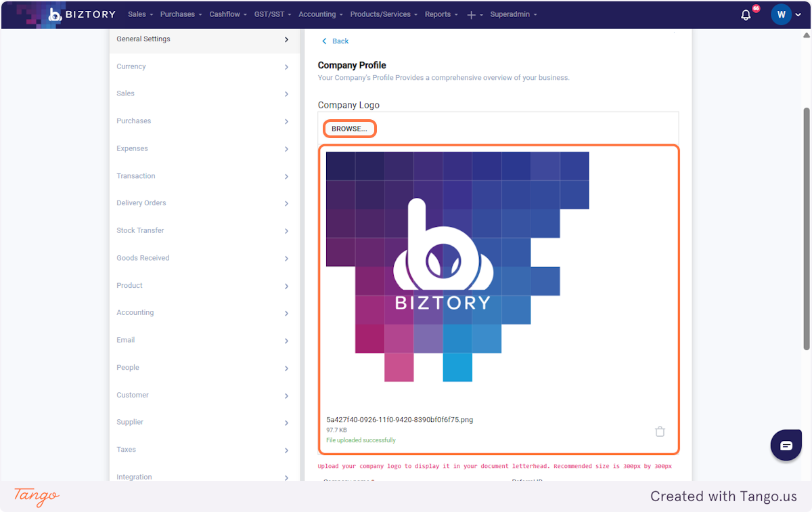Expand Stock Transfer row chevron
This screenshot has height=512, width=812.
(287, 232)
